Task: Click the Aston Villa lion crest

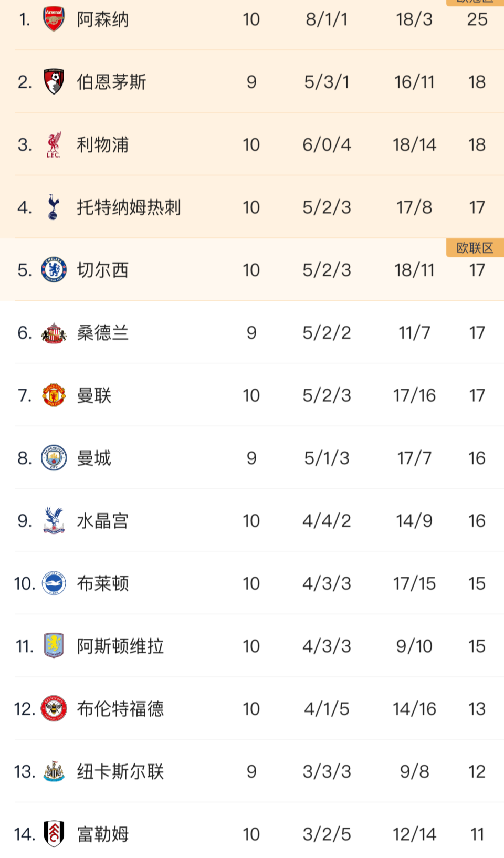Action: (x=54, y=646)
